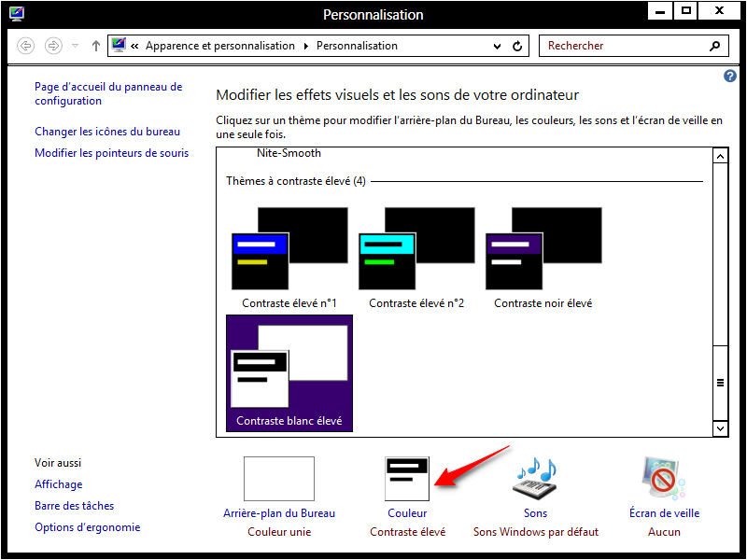
Task: Open the Arrière-plan du Bureau preview
Action: pyautogui.click(x=278, y=479)
